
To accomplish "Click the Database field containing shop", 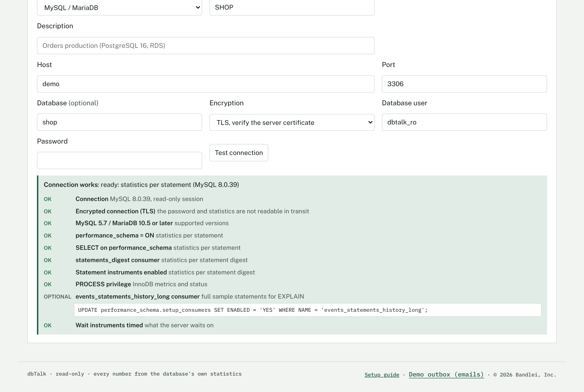I will (119, 122).
